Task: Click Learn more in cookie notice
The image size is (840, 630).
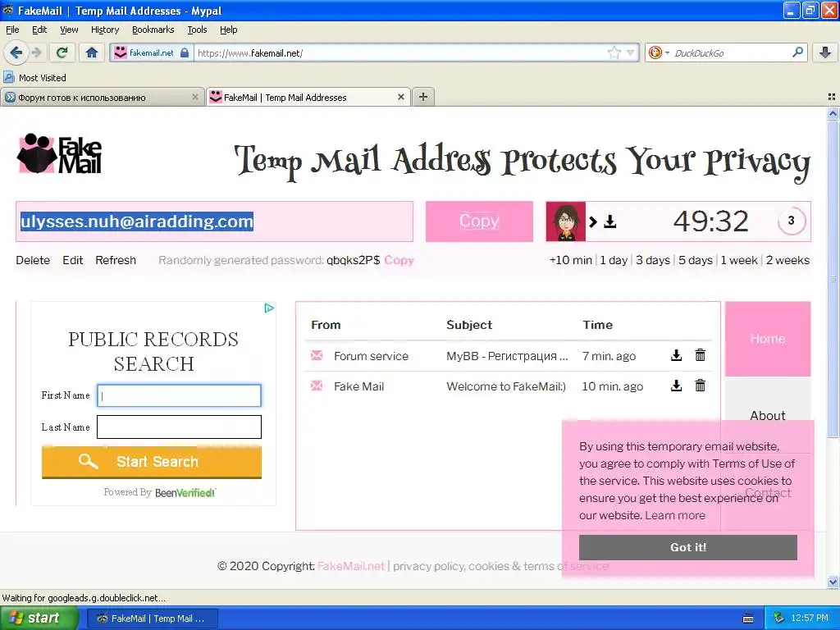Action: 675,515
